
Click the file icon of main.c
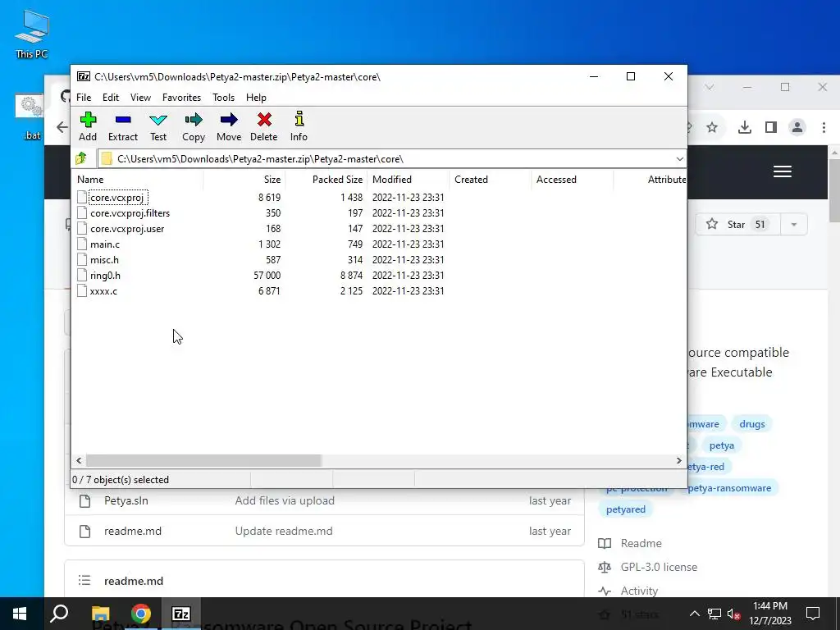point(82,244)
